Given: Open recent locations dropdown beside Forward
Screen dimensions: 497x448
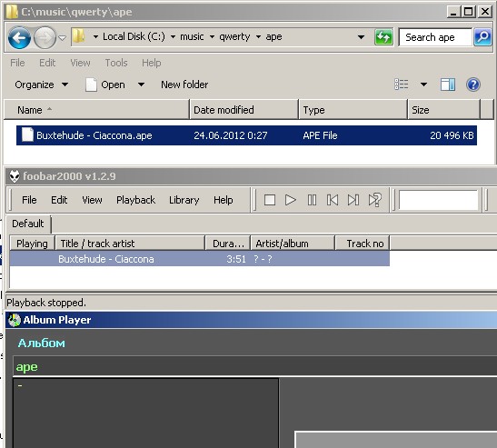Looking at the screenshot, I should click(63, 38).
